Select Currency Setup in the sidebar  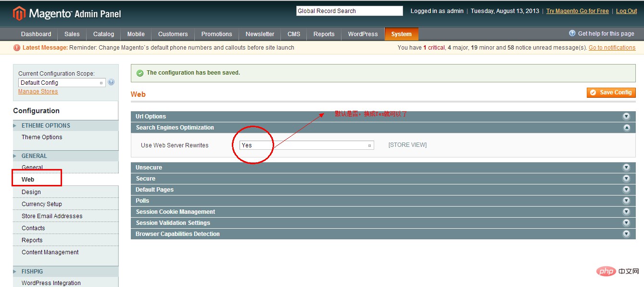tap(42, 204)
